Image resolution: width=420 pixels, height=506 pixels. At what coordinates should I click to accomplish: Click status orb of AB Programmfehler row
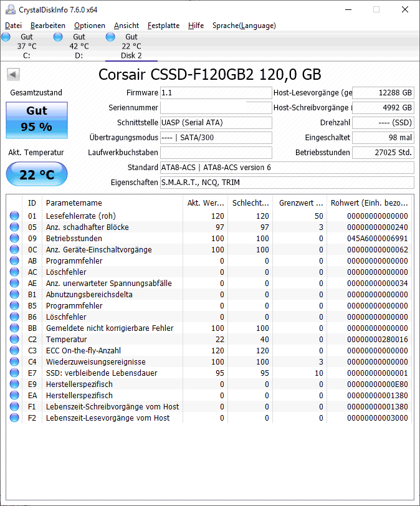click(x=14, y=260)
